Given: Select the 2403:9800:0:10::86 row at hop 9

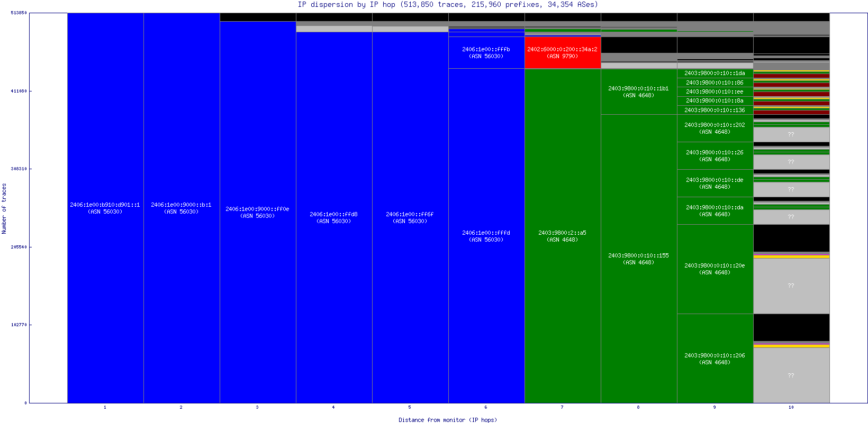Looking at the screenshot, I should pyautogui.click(x=715, y=82).
